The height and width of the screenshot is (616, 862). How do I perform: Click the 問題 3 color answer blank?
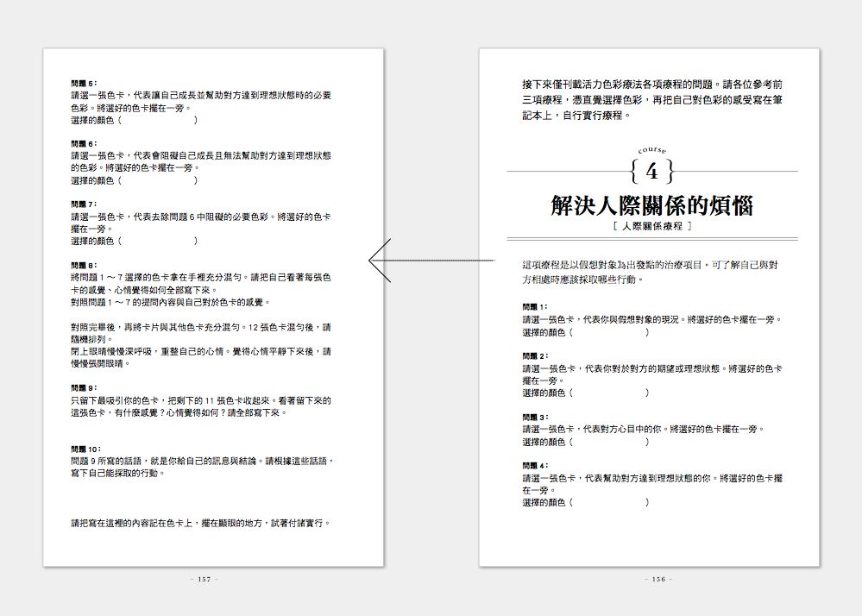tap(609, 442)
